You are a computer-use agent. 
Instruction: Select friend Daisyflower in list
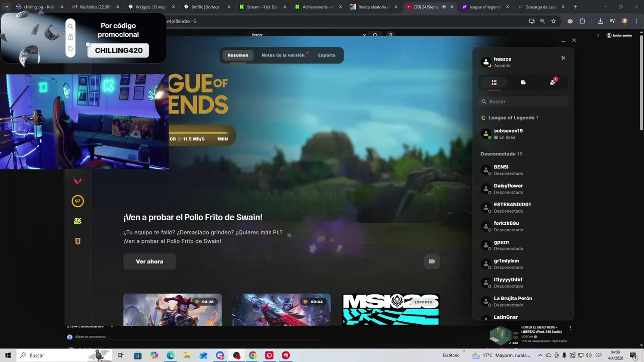pyautogui.click(x=523, y=189)
